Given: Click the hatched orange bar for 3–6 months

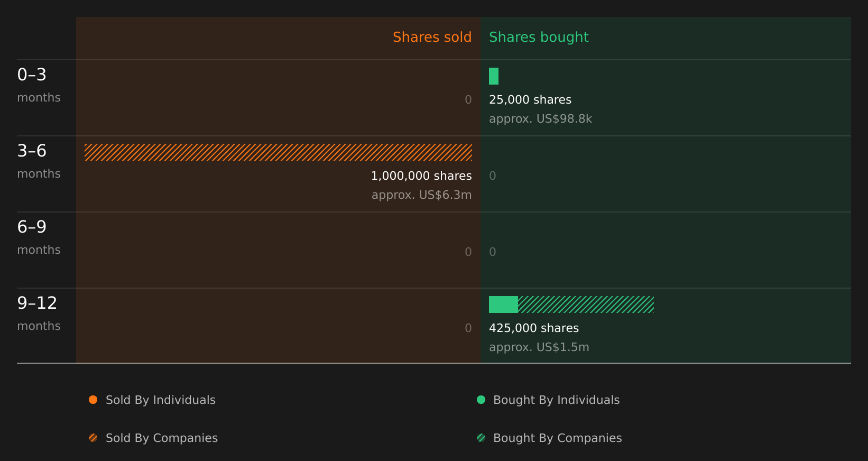Looking at the screenshot, I should coord(278,152).
